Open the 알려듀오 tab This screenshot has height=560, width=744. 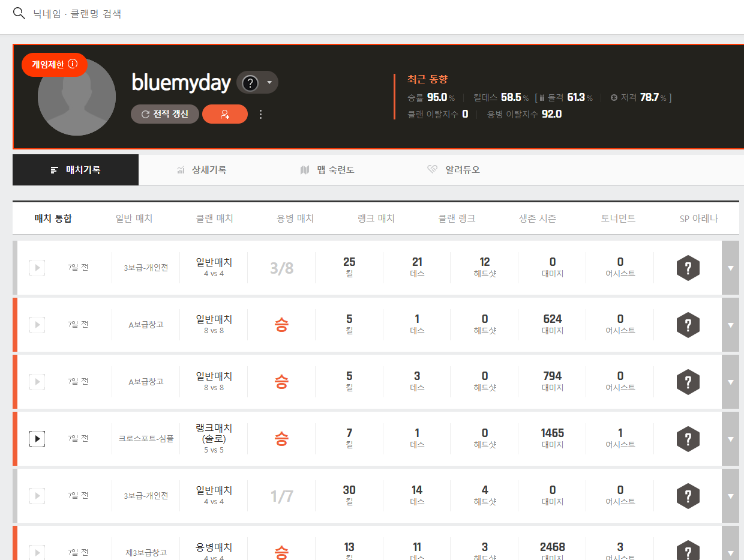tap(454, 170)
